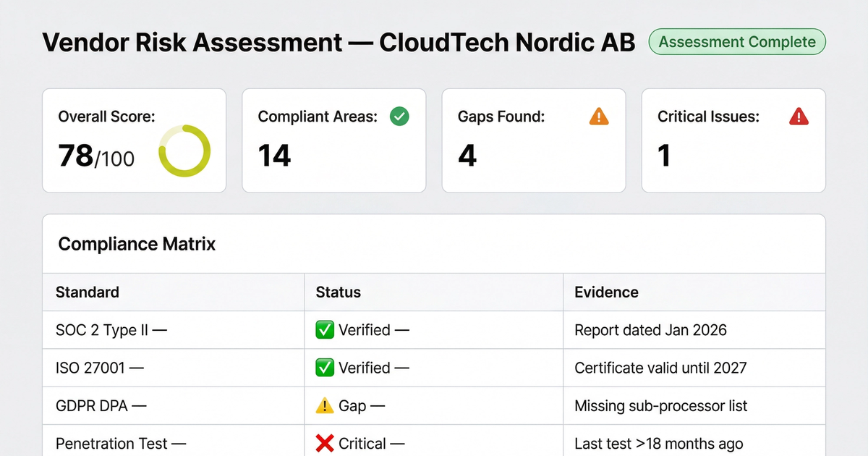Click 'Report dated Jan 2026' evidence text
Image resolution: width=868 pixels, height=456 pixels.
[650, 330]
